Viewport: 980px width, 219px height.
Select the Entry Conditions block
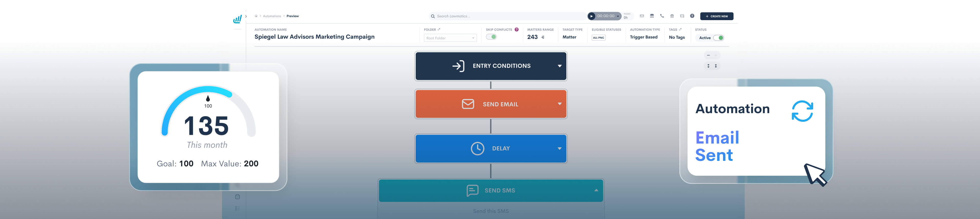pyautogui.click(x=491, y=66)
